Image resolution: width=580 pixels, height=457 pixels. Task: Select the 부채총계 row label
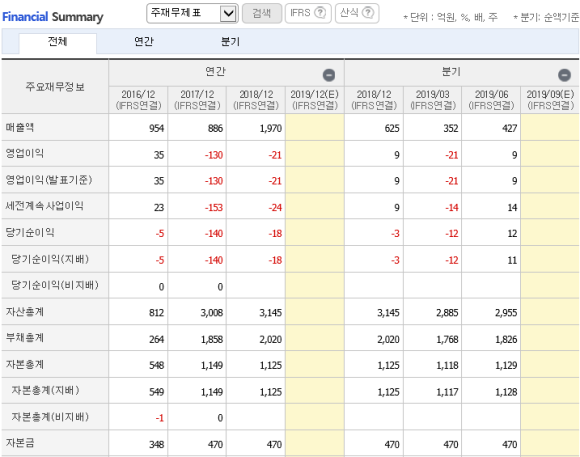[24, 337]
